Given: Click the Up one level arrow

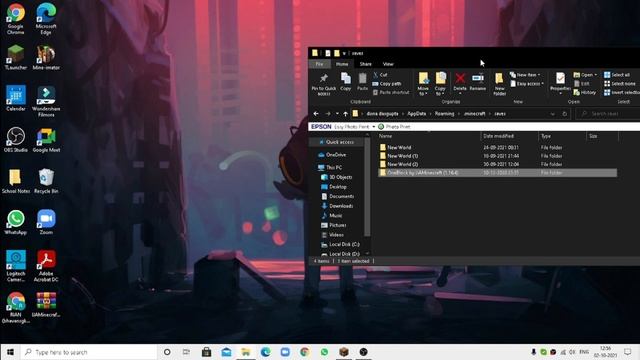Looking at the screenshot, I should (346, 114).
